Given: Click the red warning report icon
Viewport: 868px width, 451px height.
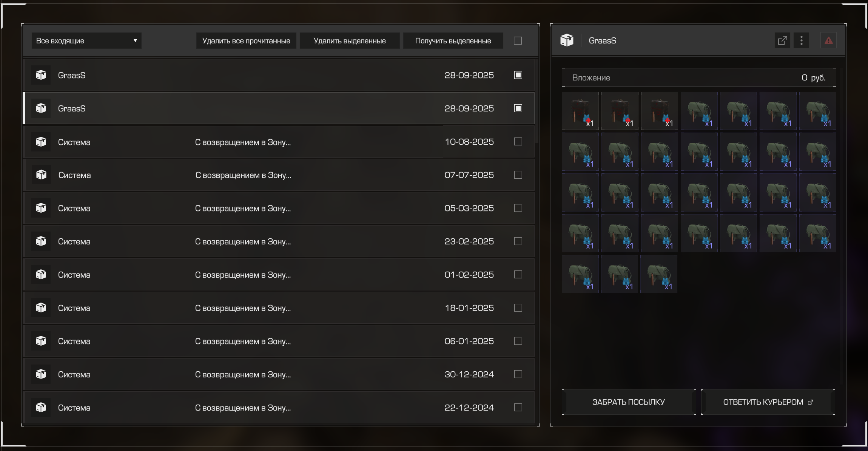Looking at the screenshot, I should [x=828, y=40].
